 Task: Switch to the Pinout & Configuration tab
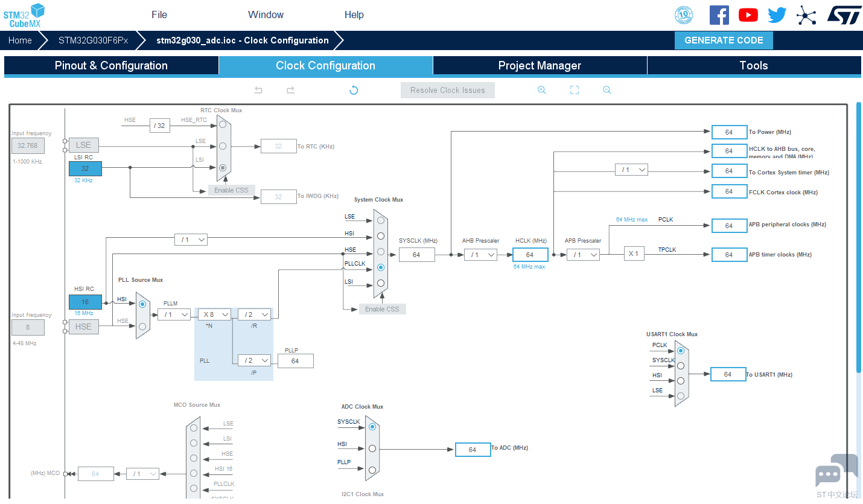[111, 66]
